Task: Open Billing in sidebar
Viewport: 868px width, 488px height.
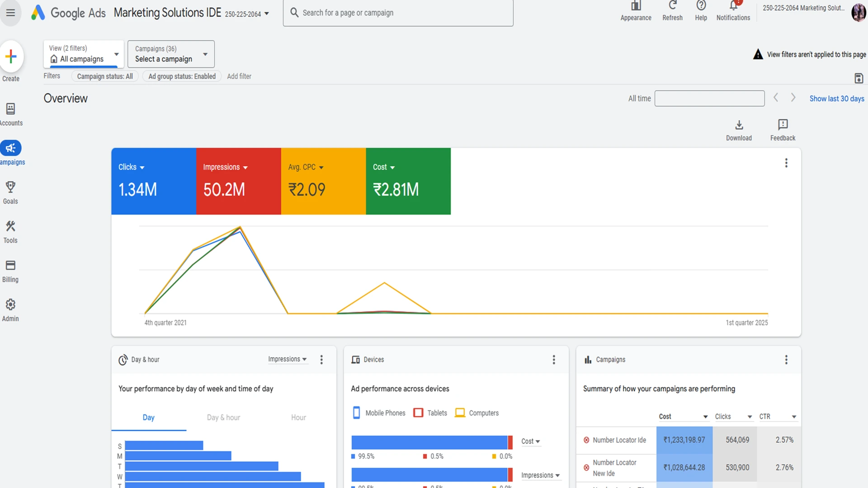Action: 10,271
